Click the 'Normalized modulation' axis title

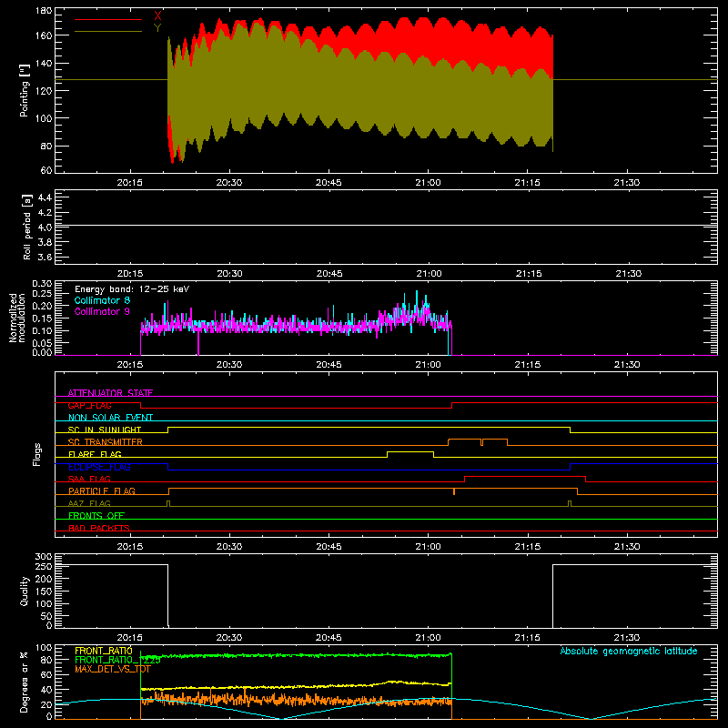click(17, 318)
